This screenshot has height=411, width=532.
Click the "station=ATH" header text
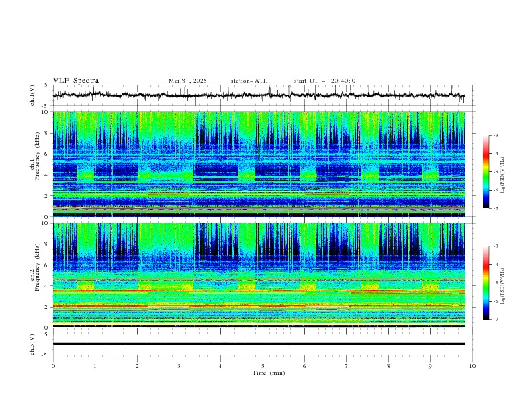click(249, 81)
